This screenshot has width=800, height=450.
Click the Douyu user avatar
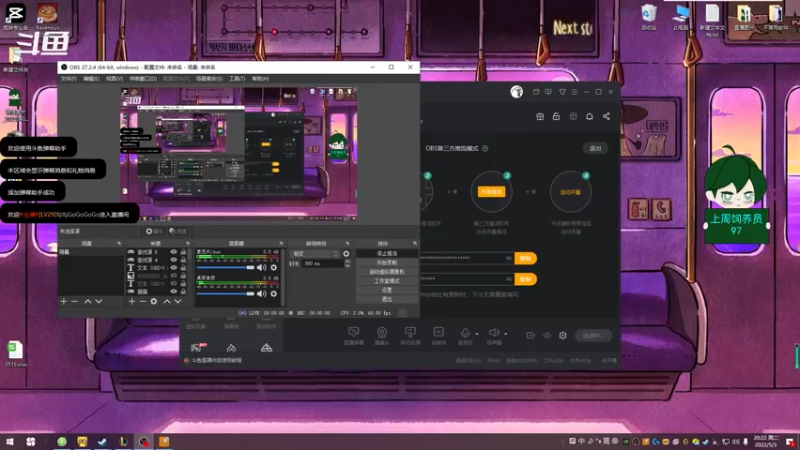(x=516, y=91)
